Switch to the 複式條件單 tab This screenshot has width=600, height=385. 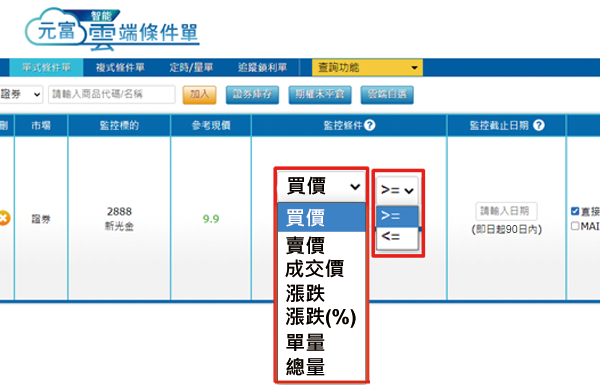120,68
